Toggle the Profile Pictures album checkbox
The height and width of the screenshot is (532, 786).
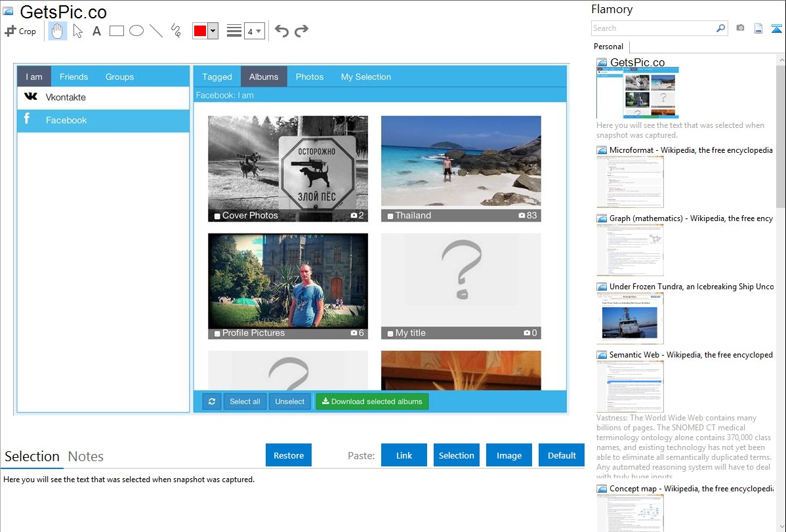(217, 334)
